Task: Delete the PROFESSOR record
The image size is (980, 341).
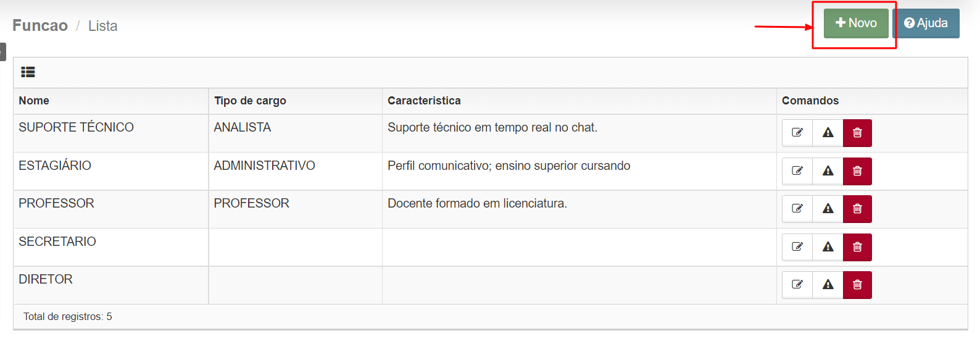Action: [x=858, y=209]
